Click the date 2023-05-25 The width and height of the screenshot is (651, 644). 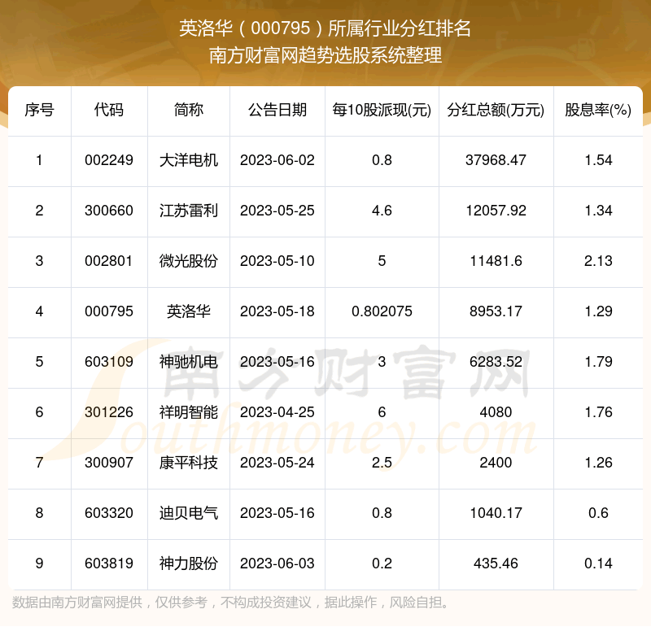[x=277, y=211]
